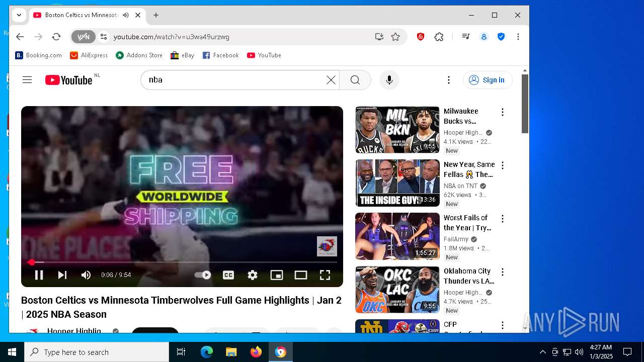Go back in browser

pos(20,37)
